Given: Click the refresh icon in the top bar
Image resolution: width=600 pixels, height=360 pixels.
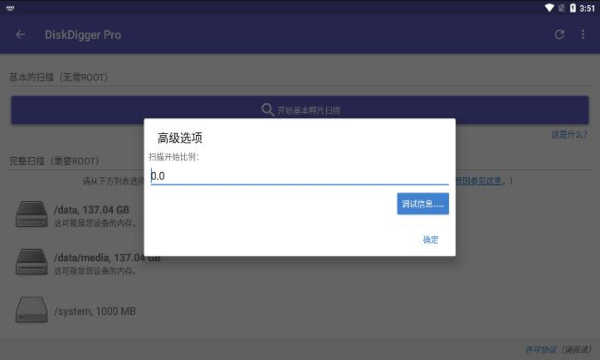Looking at the screenshot, I should [x=559, y=34].
